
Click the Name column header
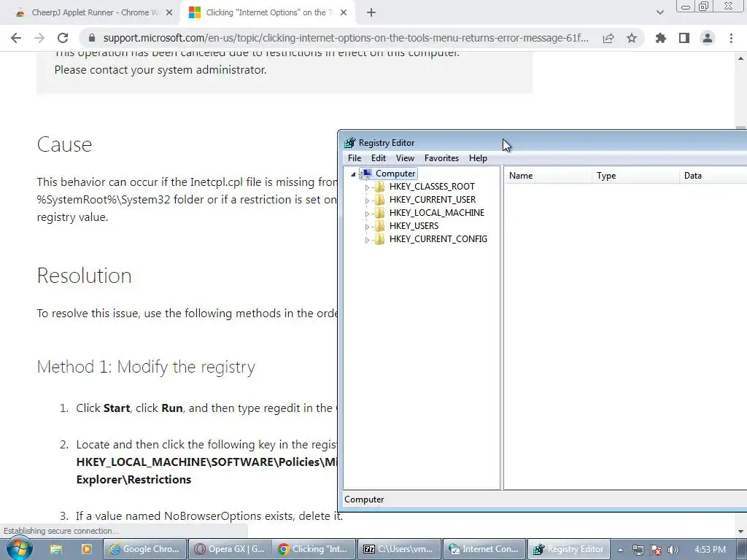pos(548,176)
